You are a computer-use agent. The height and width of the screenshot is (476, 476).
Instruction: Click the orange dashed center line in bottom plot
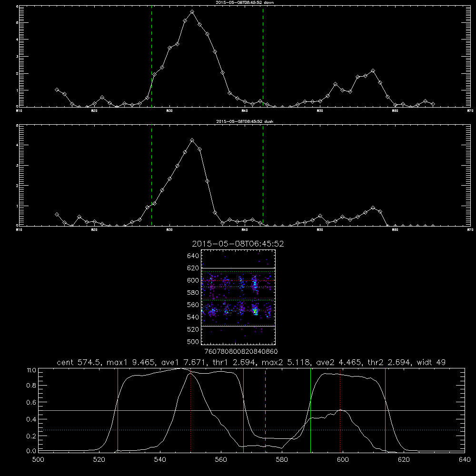(x=265, y=410)
